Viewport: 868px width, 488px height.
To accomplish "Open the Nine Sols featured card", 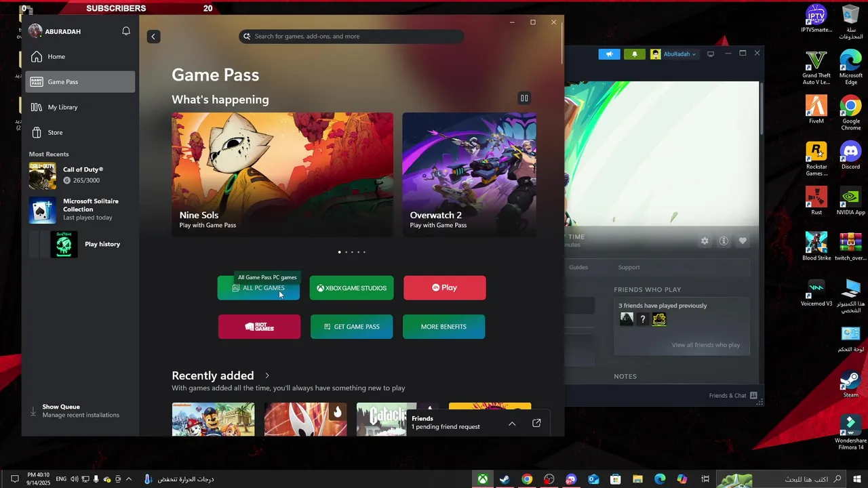I will 282,174.
